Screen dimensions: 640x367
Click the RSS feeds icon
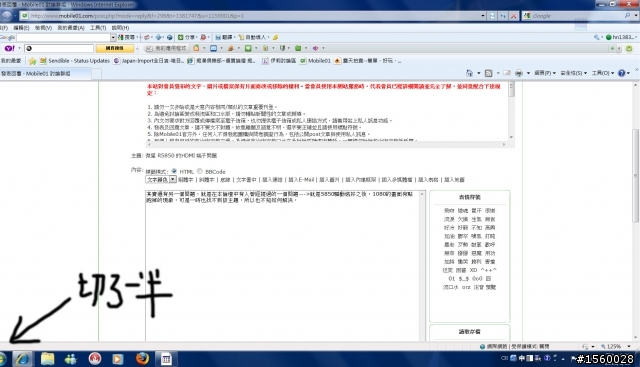coord(489,73)
